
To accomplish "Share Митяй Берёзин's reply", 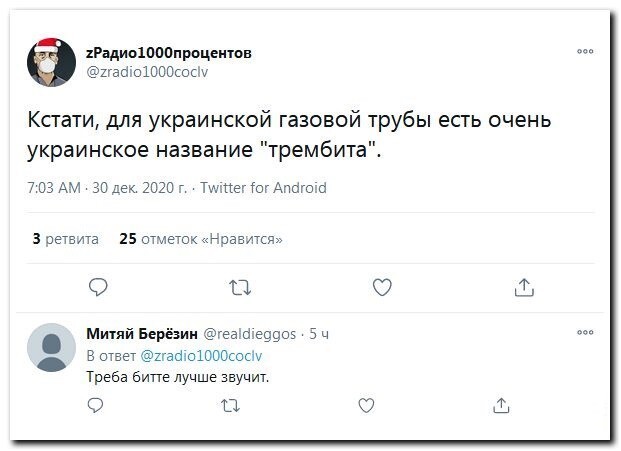I will tap(501, 405).
